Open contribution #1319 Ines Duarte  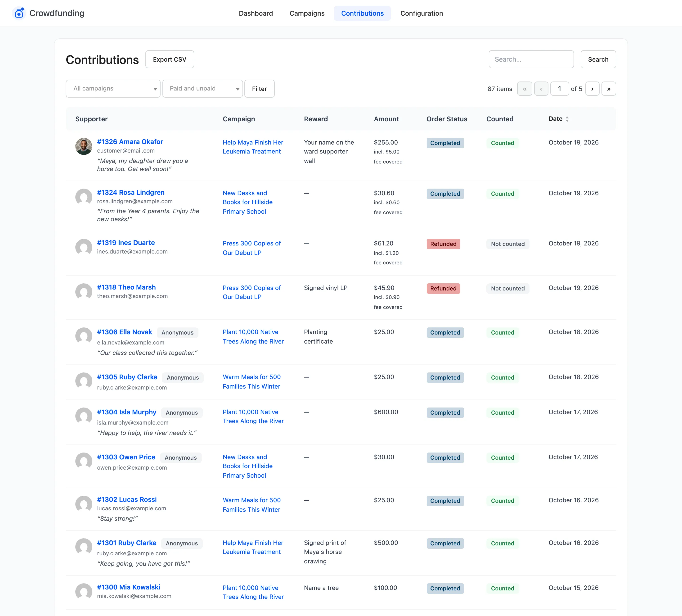126,243
